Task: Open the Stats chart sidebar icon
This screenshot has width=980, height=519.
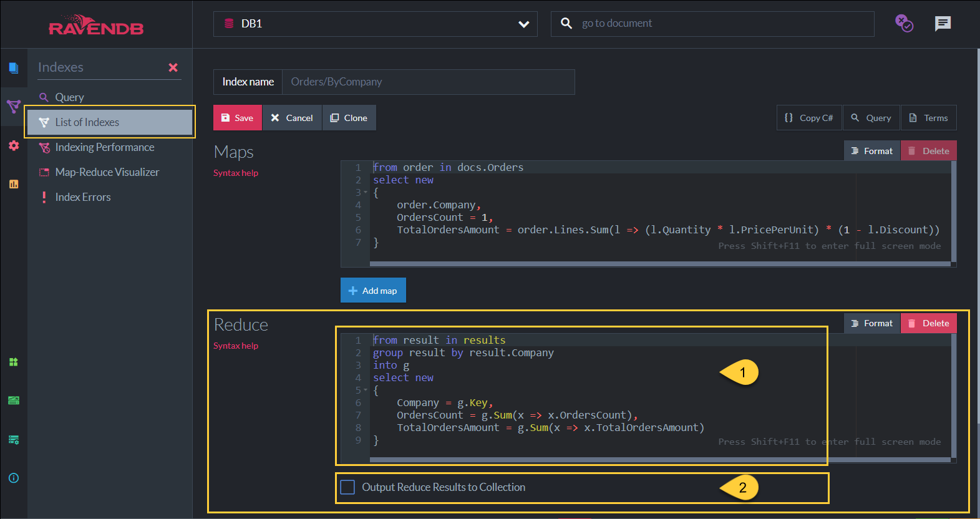Action: [x=14, y=184]
